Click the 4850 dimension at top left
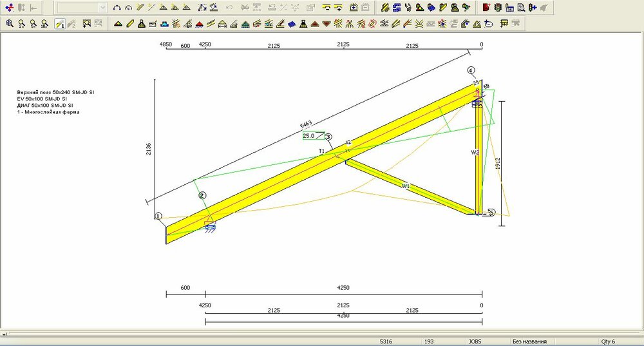 (166, 44)
